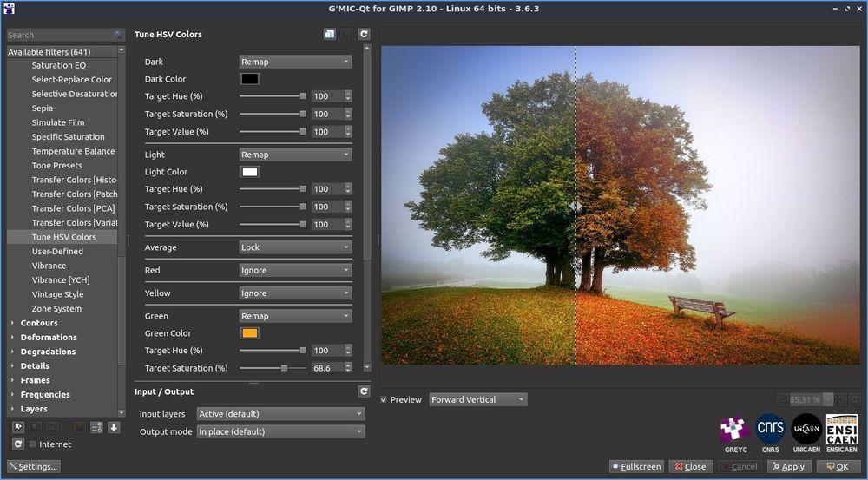
Task: Reset filter parameters with the top reload icon
Action: pyautogui.click(x=364, y=35)
